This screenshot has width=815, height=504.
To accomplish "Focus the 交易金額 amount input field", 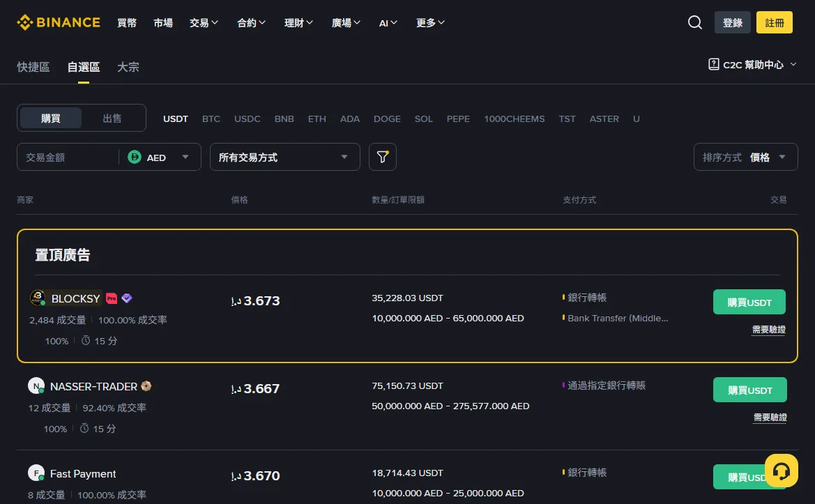I will coord(68,157).
